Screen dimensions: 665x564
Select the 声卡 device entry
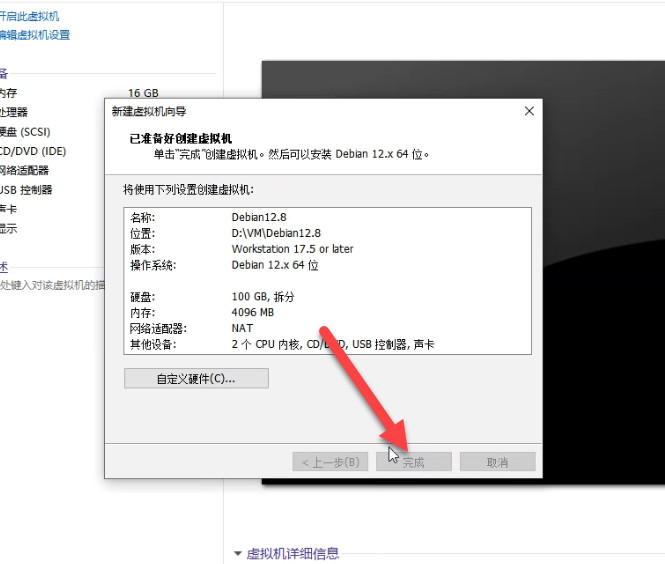click(8, 209)
